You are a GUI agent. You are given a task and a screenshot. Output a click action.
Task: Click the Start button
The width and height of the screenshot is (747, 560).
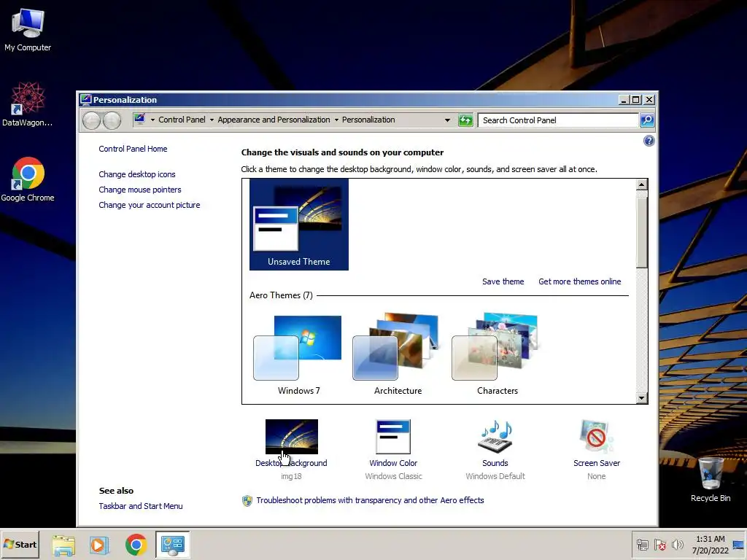(x=20, y=544)
